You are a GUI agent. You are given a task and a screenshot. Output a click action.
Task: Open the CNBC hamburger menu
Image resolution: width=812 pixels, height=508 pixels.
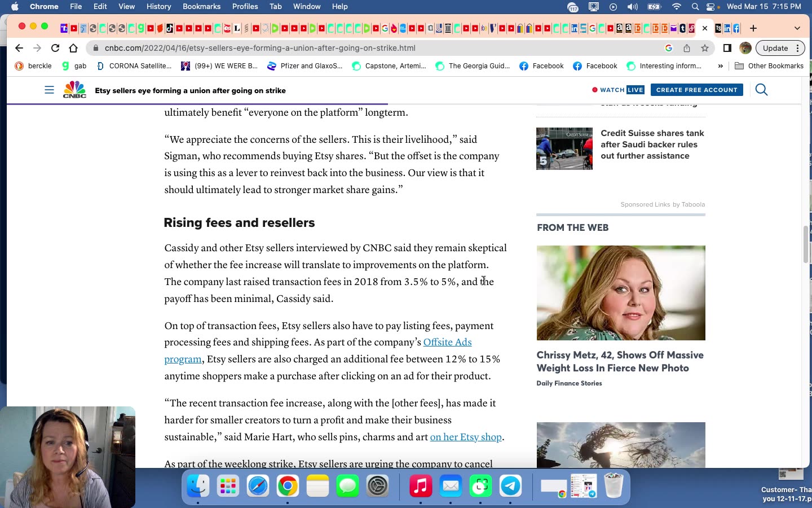point(49,90)
